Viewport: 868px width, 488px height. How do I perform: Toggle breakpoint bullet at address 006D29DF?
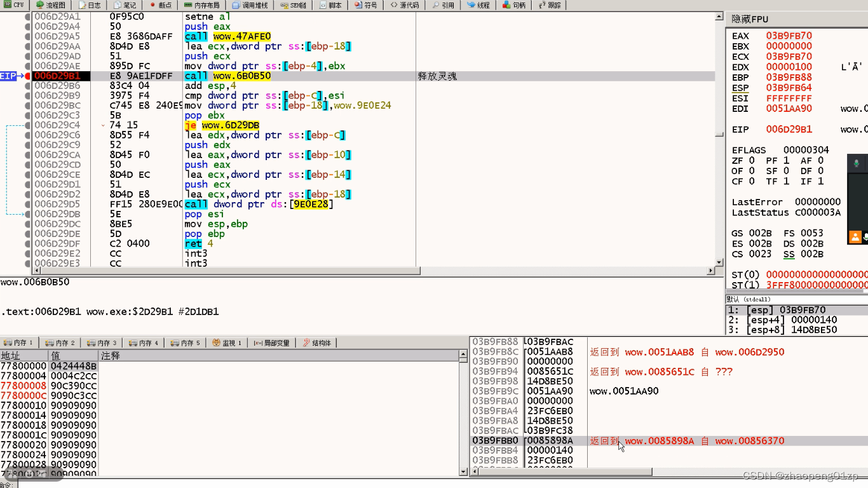click(x=27, y=243)
